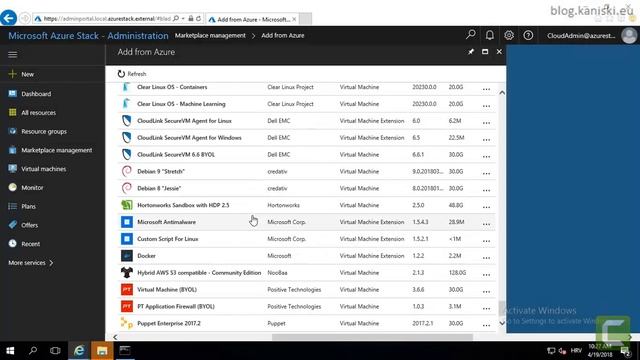This screenshot has width=640, height=360.
Task: Reload page with the browser refresh button
Action: 198,19
